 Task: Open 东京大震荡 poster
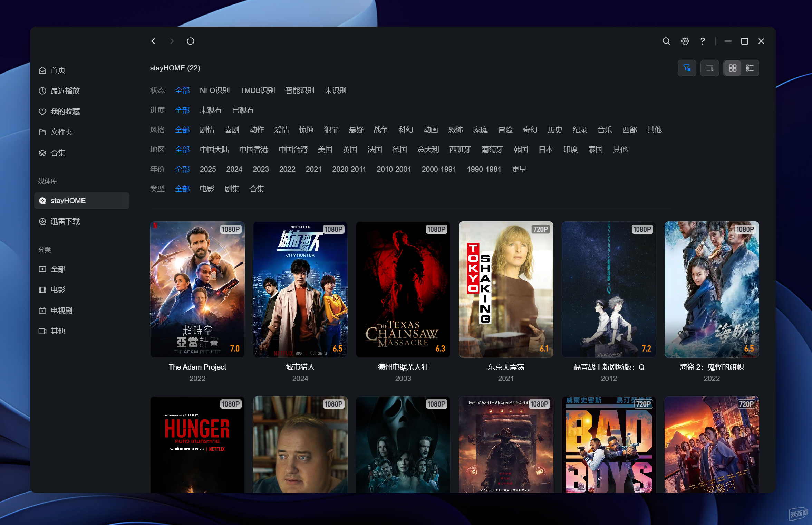506,289
